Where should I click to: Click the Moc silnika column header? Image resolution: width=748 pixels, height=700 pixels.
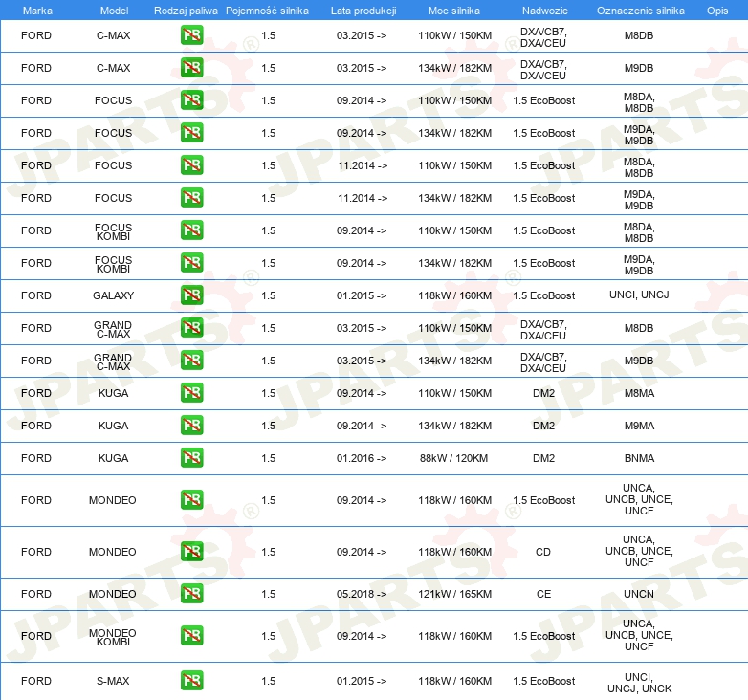coord(454,11)
